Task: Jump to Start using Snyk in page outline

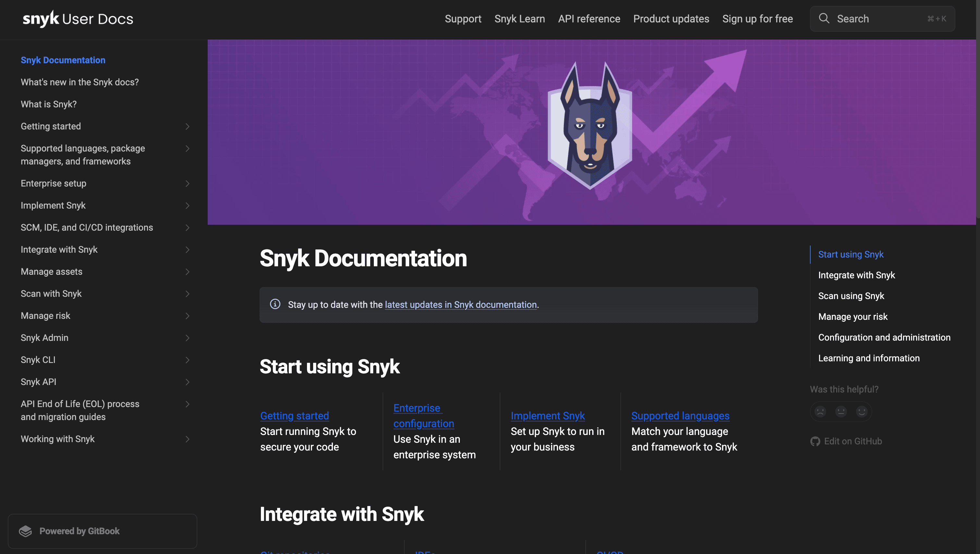Action: coord(851,255)
